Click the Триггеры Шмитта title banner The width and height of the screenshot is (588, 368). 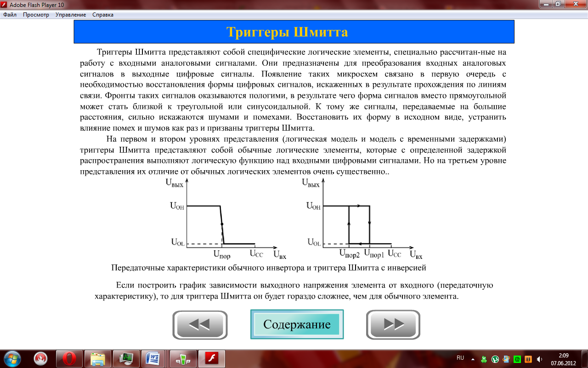point(294,32)
